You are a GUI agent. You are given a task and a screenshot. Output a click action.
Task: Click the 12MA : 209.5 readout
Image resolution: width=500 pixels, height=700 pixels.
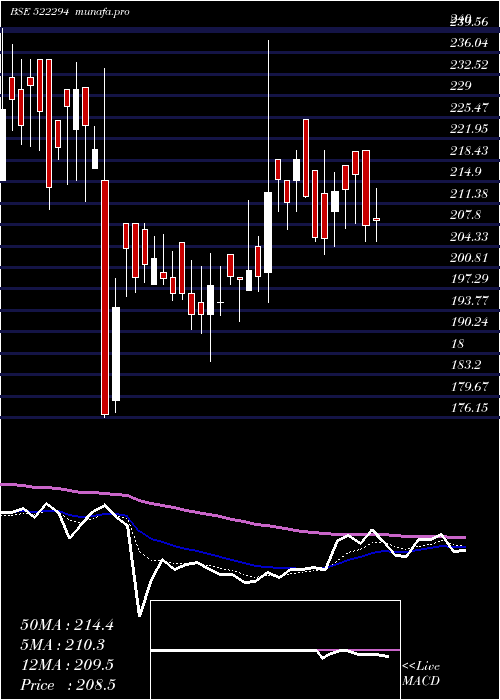coord(67,665)
